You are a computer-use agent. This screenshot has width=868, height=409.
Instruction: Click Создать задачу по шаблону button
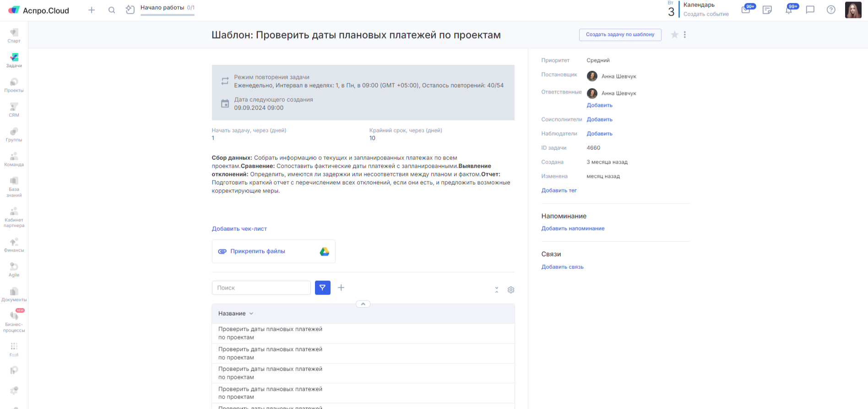pyautogui.click(x=620, y=35)
